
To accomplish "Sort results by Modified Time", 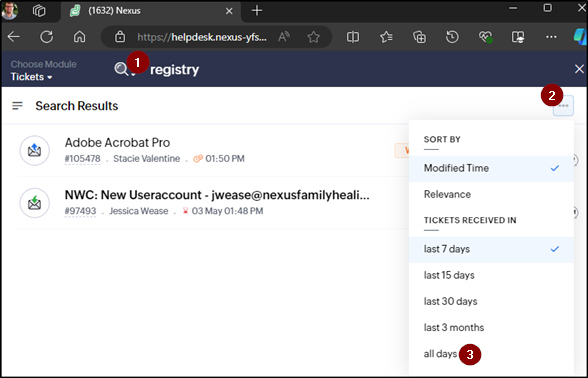I will point(491,168).
